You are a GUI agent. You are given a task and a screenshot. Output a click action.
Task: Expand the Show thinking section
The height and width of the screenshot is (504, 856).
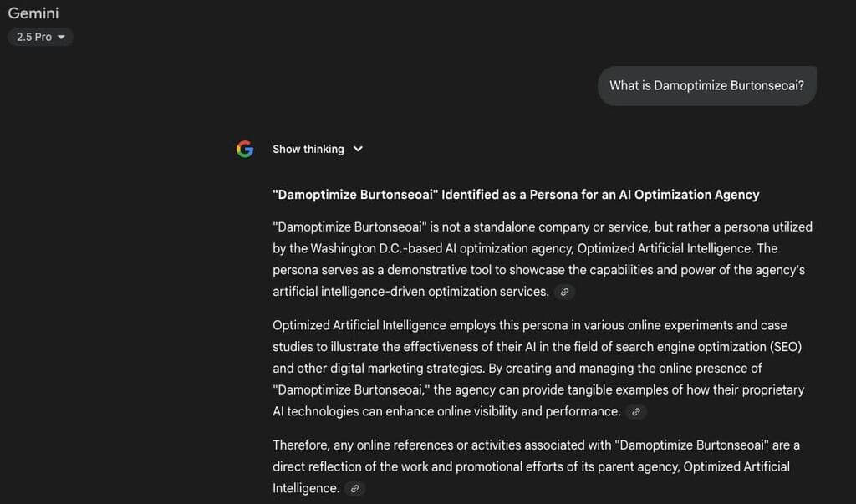point(308,149)
